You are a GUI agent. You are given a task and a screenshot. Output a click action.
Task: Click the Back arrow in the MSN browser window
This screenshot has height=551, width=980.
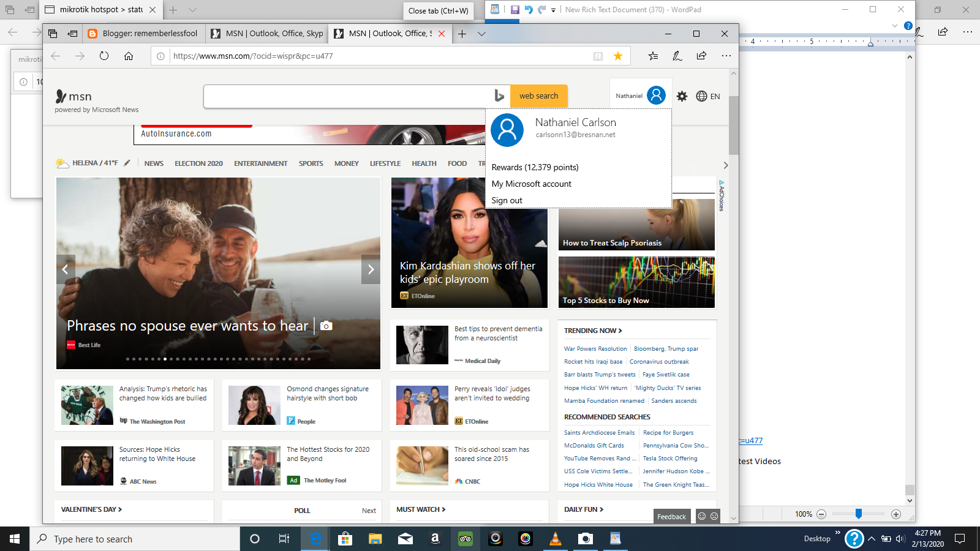click(x=56, y=56)
